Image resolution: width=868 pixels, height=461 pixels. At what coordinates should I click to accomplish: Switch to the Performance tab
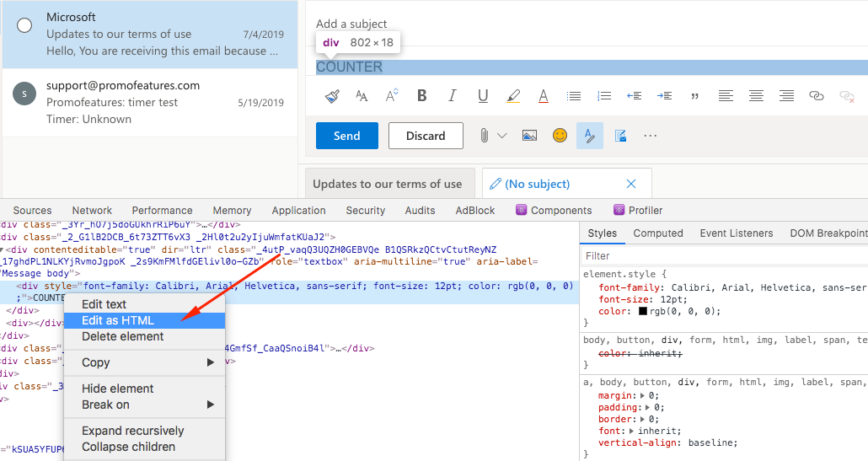coord(162,211)
